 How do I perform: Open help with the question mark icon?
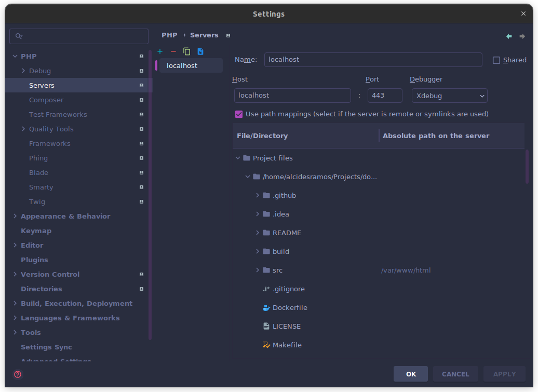tap(18, 374)
